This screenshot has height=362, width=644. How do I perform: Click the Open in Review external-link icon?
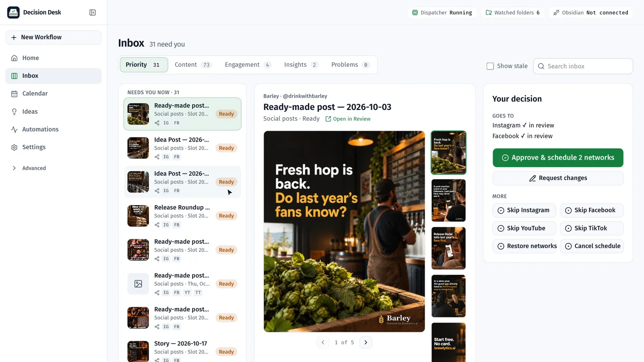(x=328, y=119)
